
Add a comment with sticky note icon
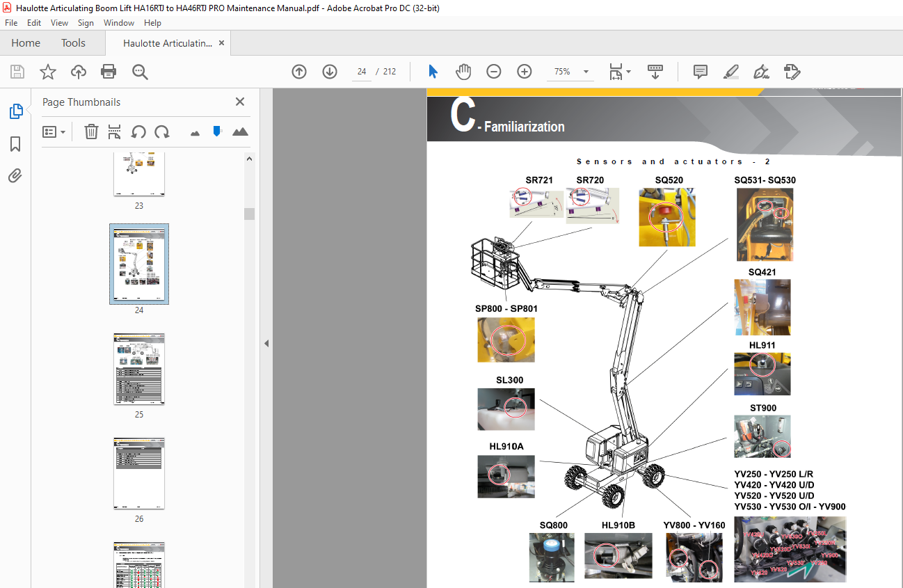[701, 72]
